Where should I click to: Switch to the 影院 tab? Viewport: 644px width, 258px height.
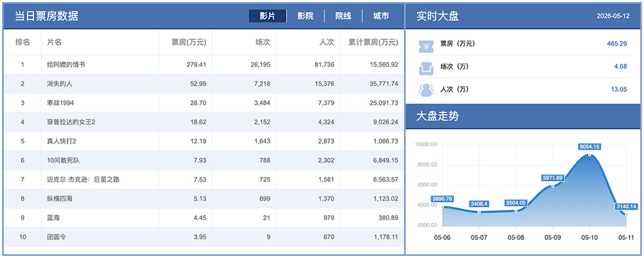[x=305, y=16]
